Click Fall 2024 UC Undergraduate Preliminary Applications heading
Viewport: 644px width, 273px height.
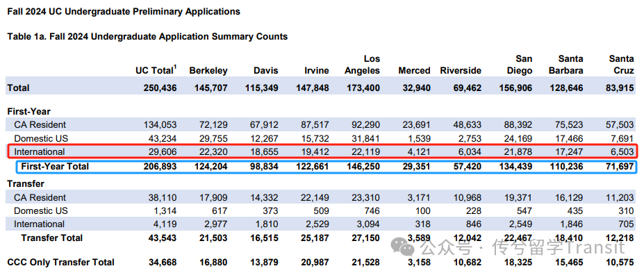tap(124, 12)
